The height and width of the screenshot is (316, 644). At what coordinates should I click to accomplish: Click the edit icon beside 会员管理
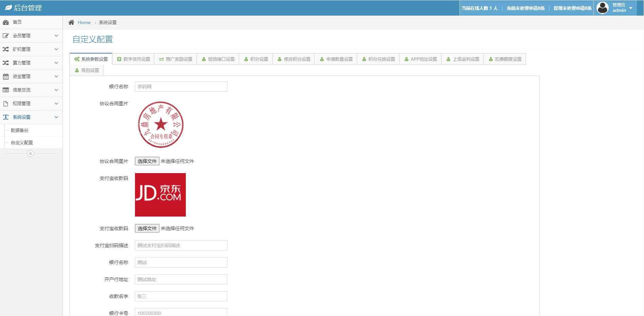pyautogui.click(x=6, y=36)
